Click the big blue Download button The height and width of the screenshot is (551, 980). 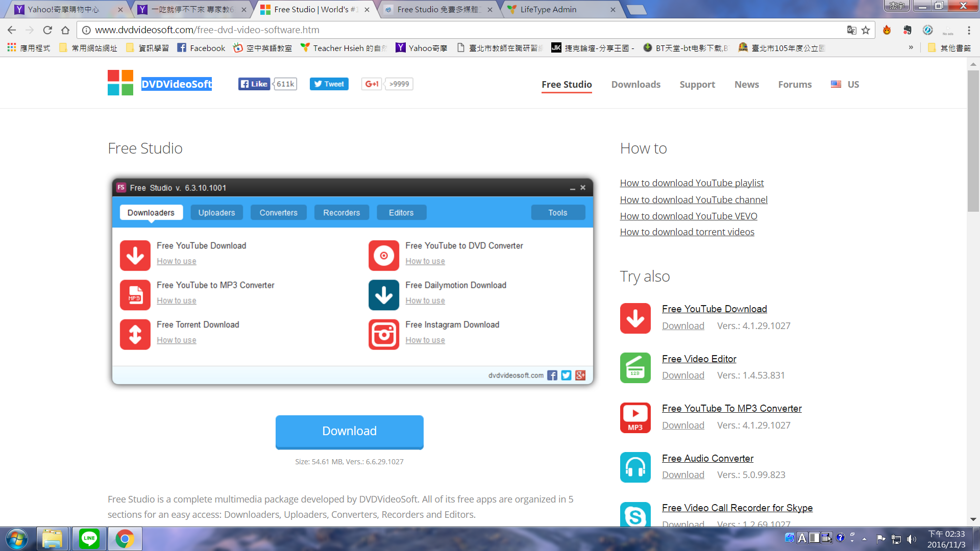[x=350, y=432]
